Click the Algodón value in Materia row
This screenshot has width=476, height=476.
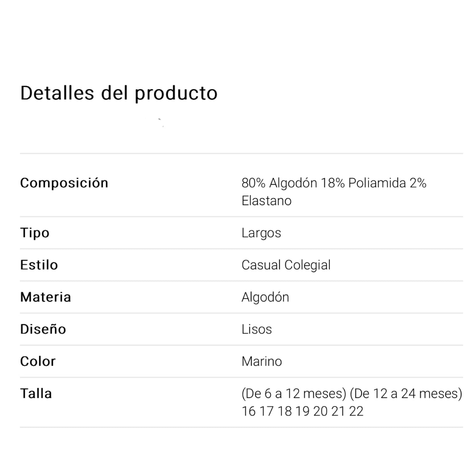265,297
